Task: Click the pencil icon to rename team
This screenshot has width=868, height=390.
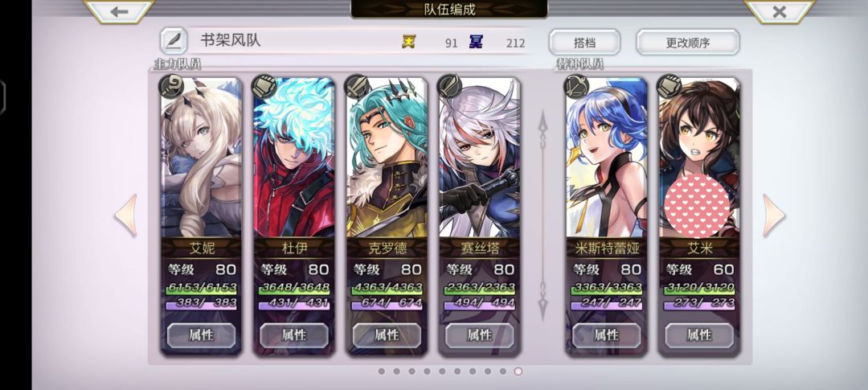Action: [x=174, y=41]
